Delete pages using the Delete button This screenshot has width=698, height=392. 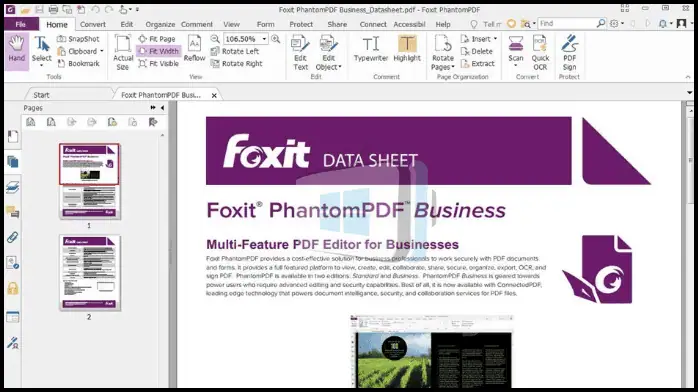point(476,51)
